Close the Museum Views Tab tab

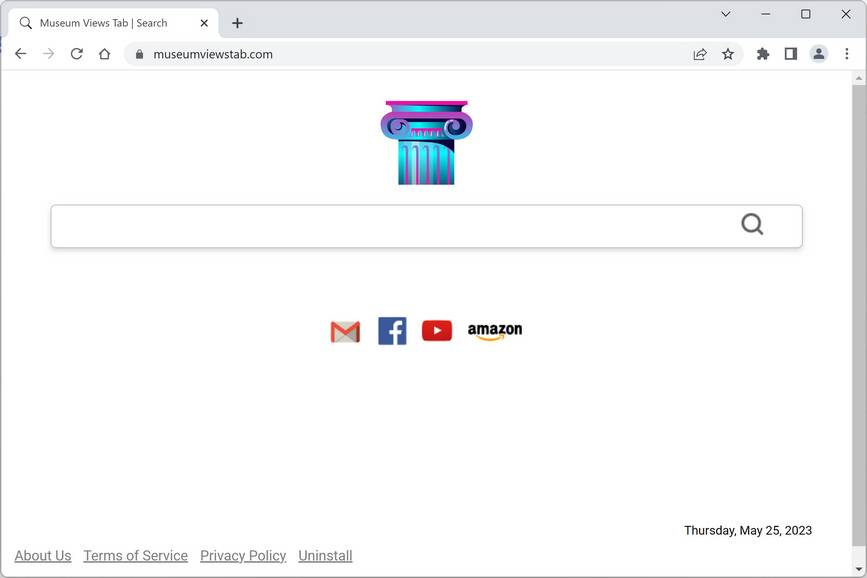[x=204, y=23]
